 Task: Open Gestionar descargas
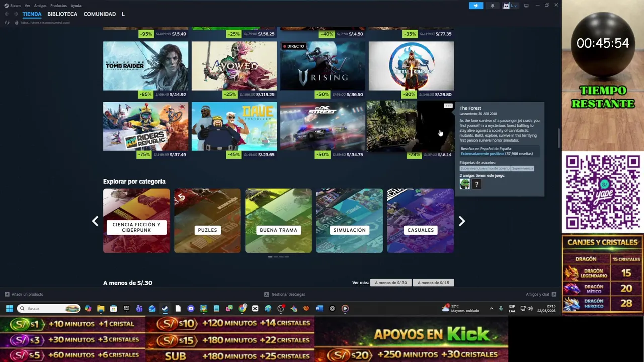tap(284, 294)
